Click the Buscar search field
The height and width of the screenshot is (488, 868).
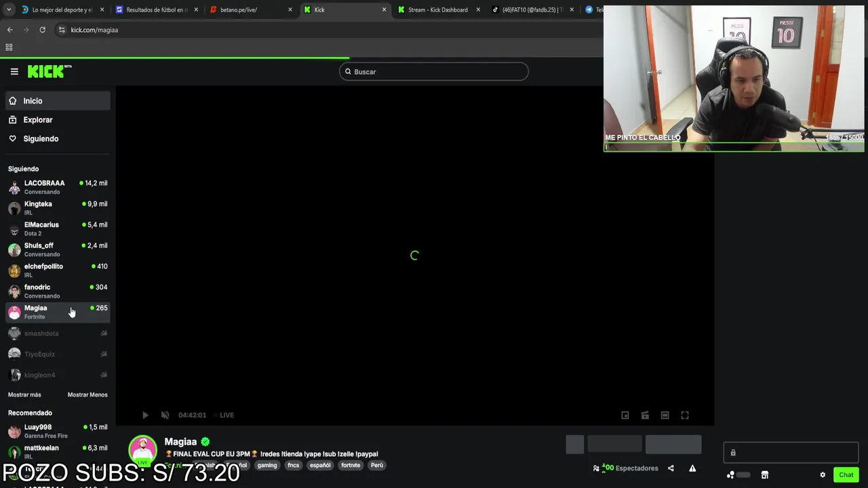pyautogui.click(x=434, y=72)
